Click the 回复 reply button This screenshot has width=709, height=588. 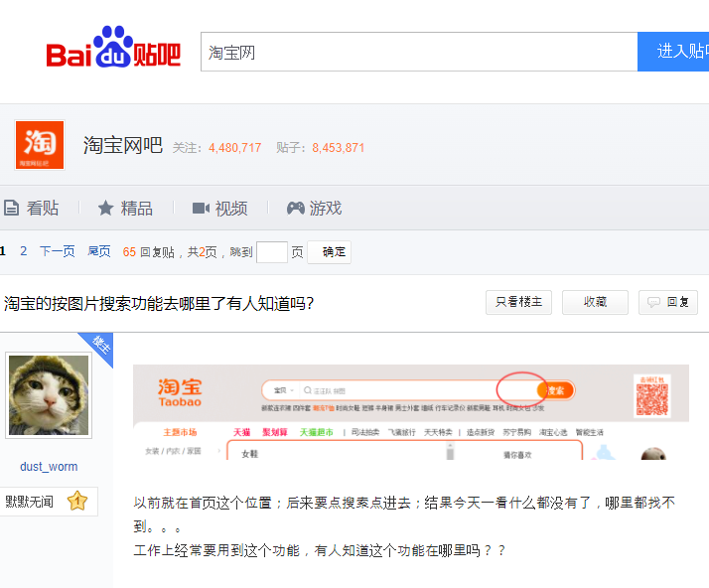[668, 302]
